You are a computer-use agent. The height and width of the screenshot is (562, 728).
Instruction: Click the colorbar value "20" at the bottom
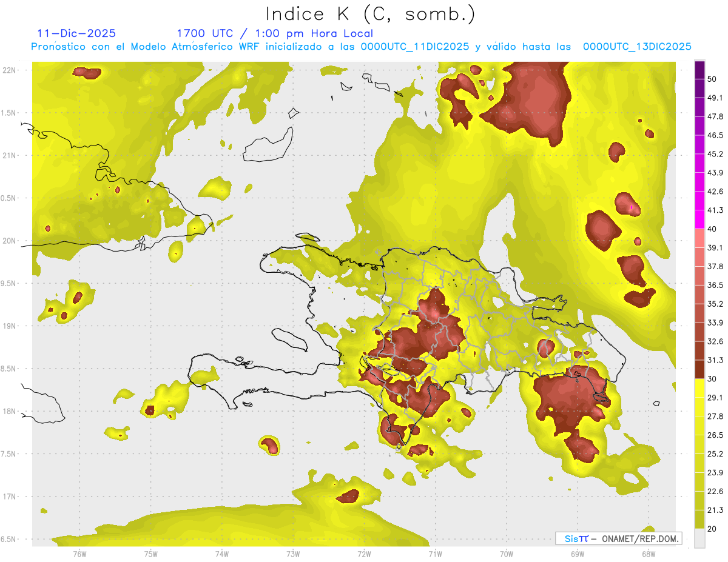point(712,529)
